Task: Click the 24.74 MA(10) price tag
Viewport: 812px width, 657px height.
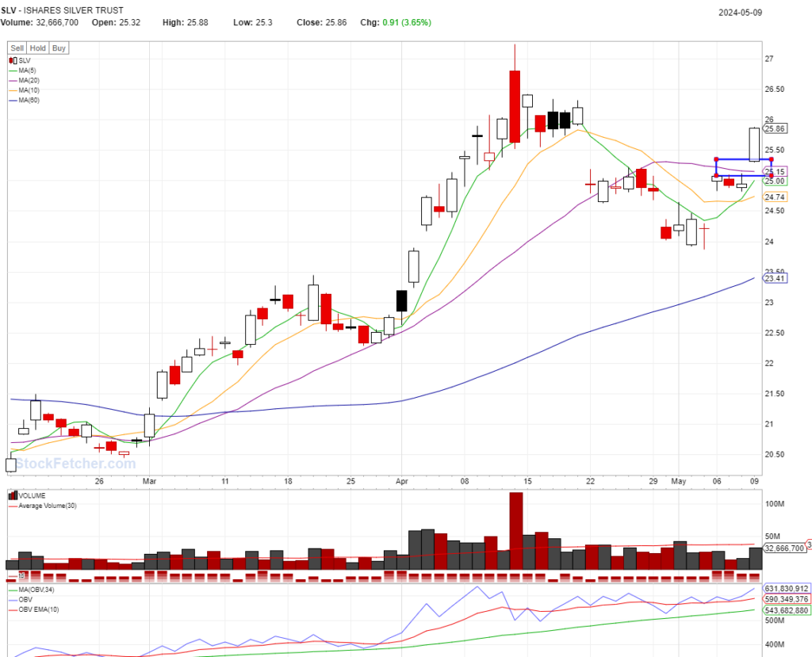Action: point(775,197)
